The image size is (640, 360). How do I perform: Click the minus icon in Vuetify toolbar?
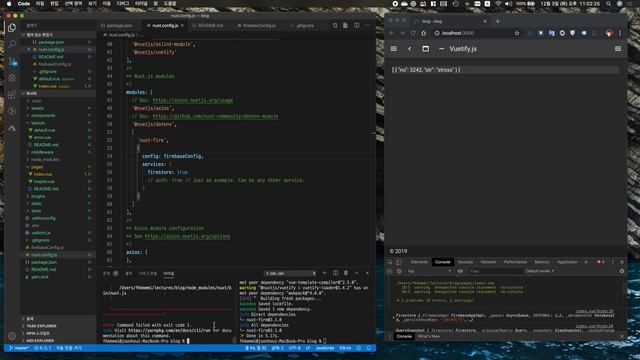coord(441,49)
